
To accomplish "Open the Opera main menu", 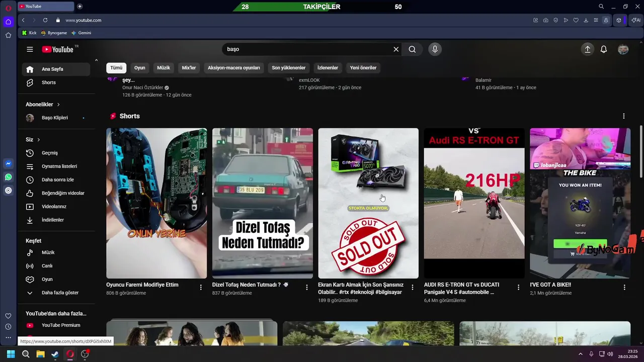I will coord(8,8).
